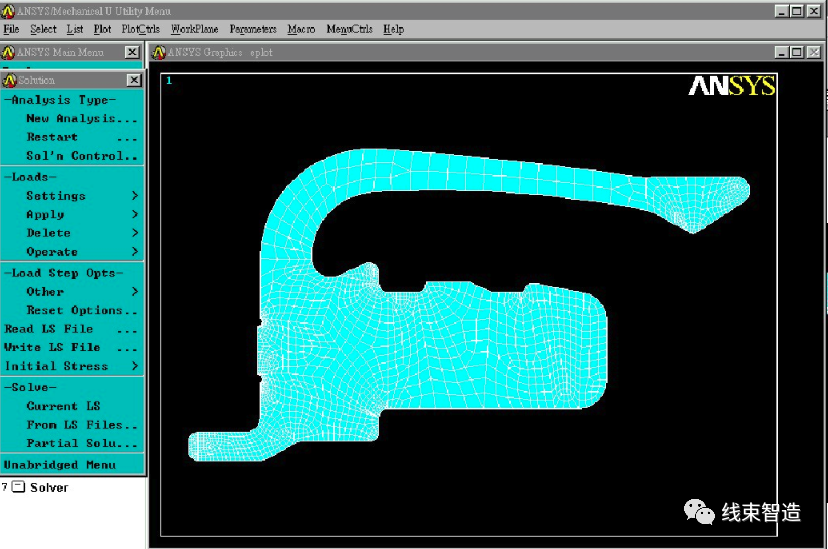Expand the Initial Stress submenu
This screenshot has height=549, width=828.
tap(56, 366)
